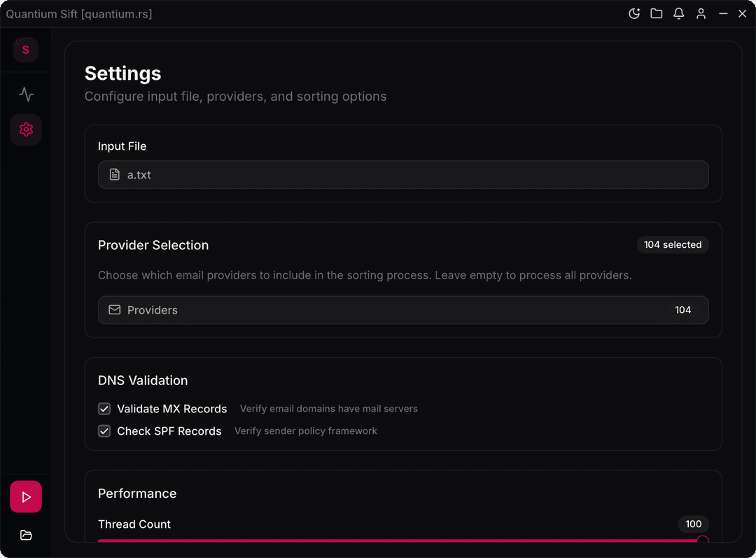Click the Check SPF Records label
756x558 pixels.
coord(169,431)
